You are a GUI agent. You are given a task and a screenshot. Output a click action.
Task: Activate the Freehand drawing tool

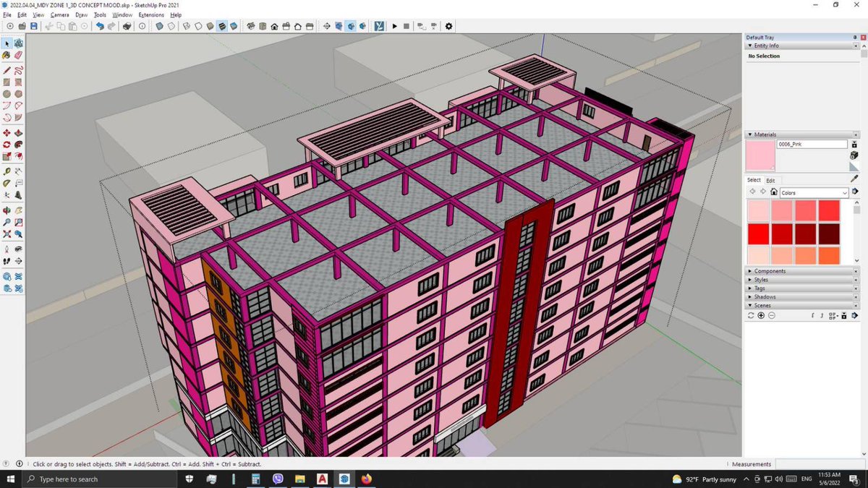tap(18, 70)
